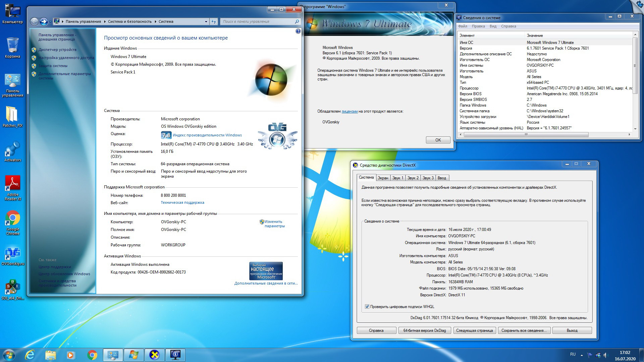The image size is (644, 362).
Task: Click Internet Explorer taskbar icon
Action: pyautogui.click(x=30, y=355)
